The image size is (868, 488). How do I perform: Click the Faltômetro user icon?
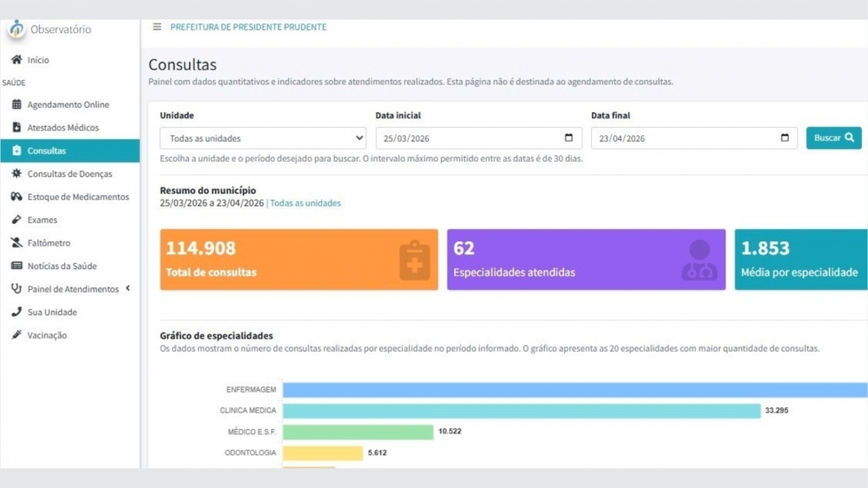(x=16, y=242)
